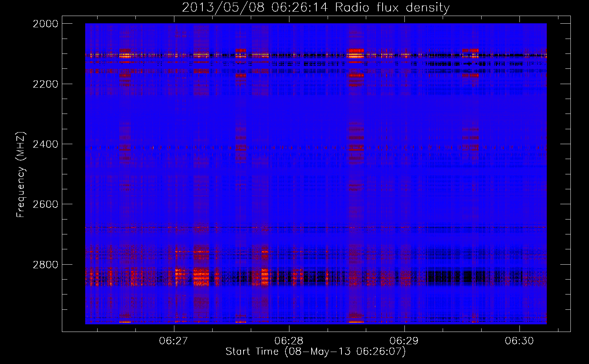The width and height of the screenshot is (589, 364).
Task: Select the 2600 frequency tick label
Action: click(46, 204)
